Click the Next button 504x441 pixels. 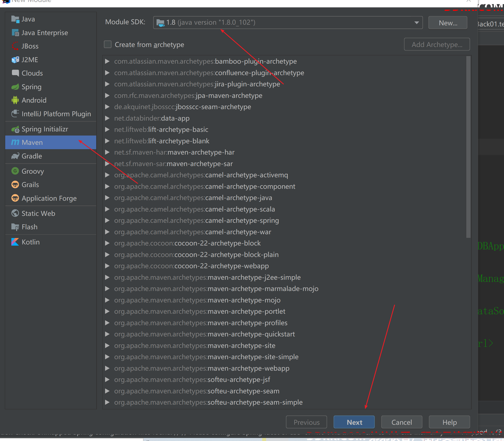point(354,422)
